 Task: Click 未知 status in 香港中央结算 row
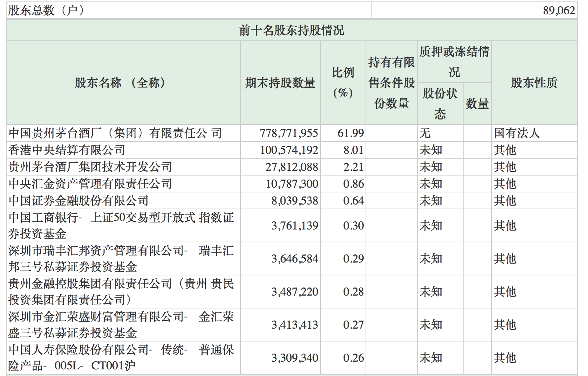click(x=431, y=150)
